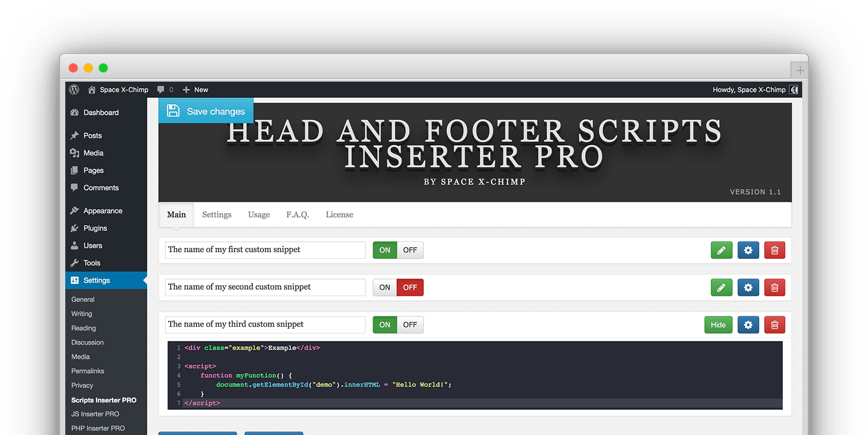Open Media settings submenu item
The width and height of the screenshot is (868, 435).
click(80, 357)
